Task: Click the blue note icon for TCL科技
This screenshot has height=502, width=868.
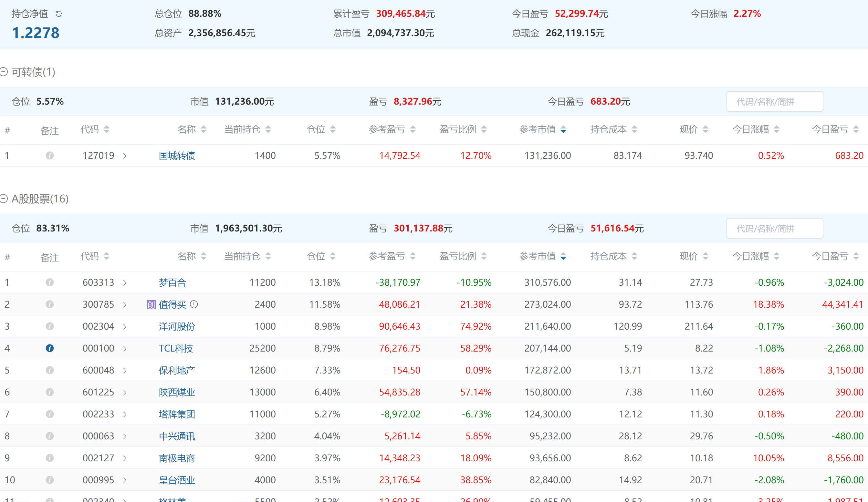Action: point(50,348)
